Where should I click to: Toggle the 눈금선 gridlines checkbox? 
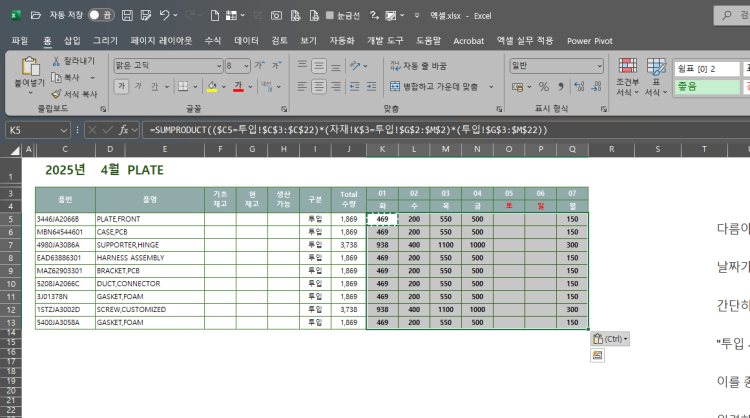pos(330,15)
